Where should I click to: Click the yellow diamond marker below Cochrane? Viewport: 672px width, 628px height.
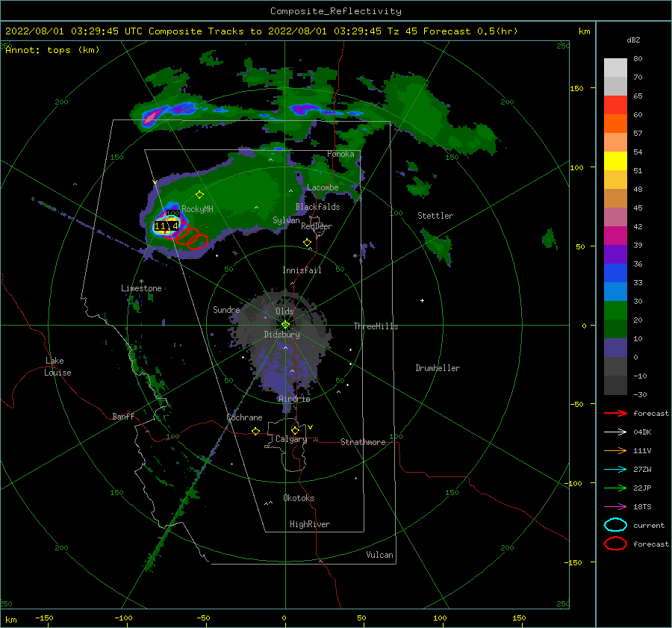[255, 432]
